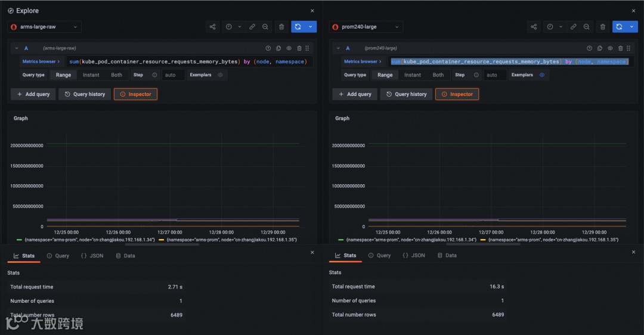The height and width of the screenshot is (335, 644).
Task: Click the share icon in left pane toolbar
Action: (x=212, y=27)
